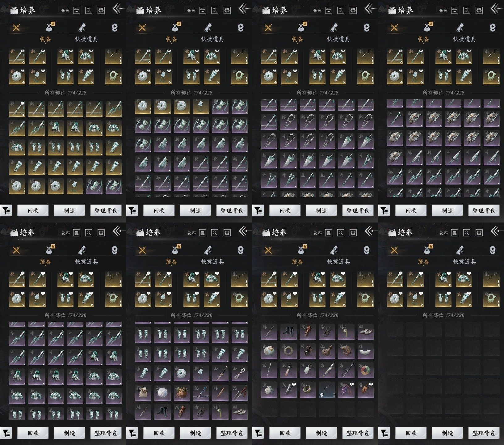504x445 pixels.
Task: Select the black gauntlet item
Action: [x=288, y=390]
